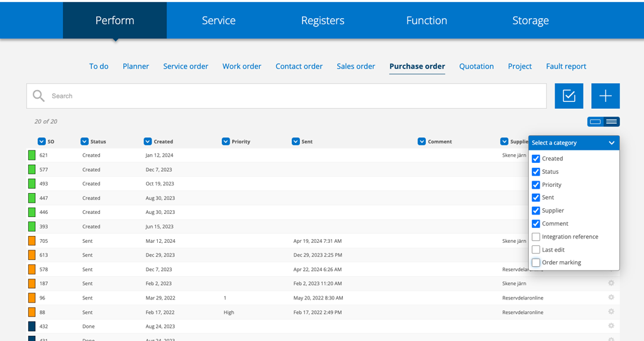Open the Project list
Viewport: 644px width, 341px height.
pyautogui.click(x=519, y=66)
